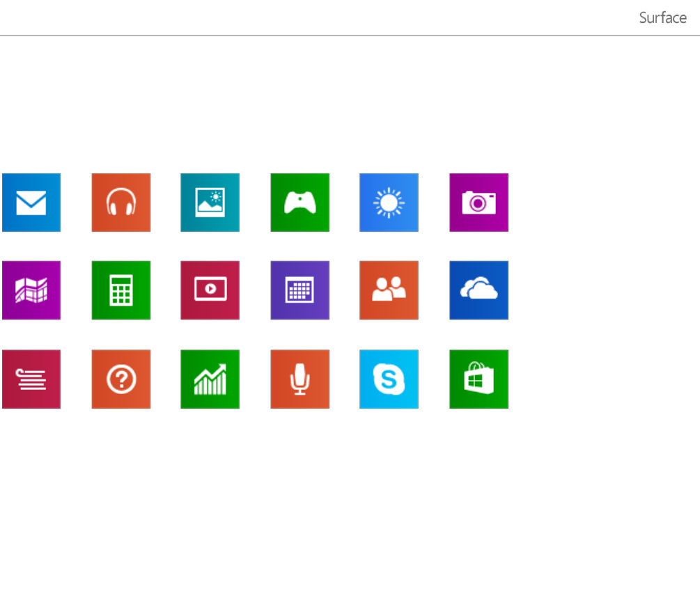Click the Help question mark tile

tap(121, 379)
